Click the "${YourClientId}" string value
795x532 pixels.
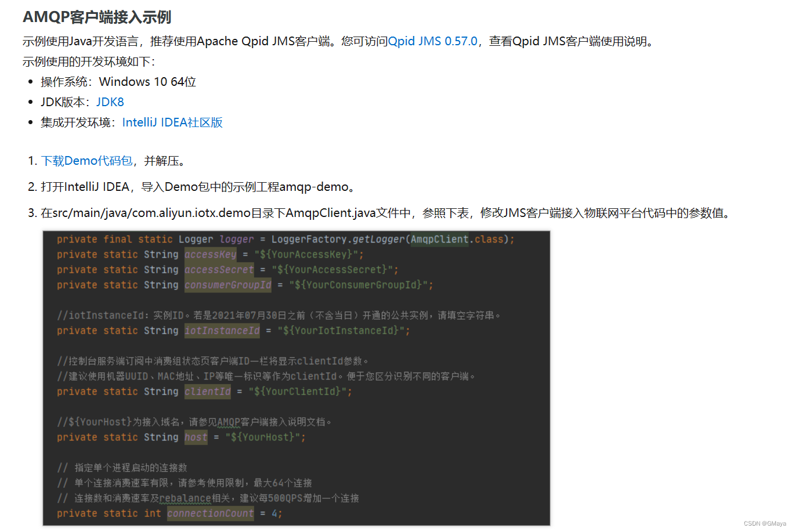(297, 391)
